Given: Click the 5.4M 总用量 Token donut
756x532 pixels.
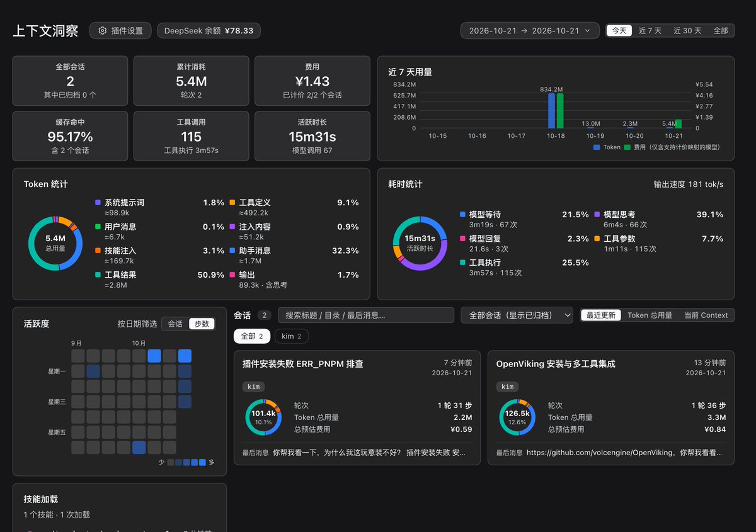Looking at the screenshot, I should pyautogui.click(x=55, y=242).
